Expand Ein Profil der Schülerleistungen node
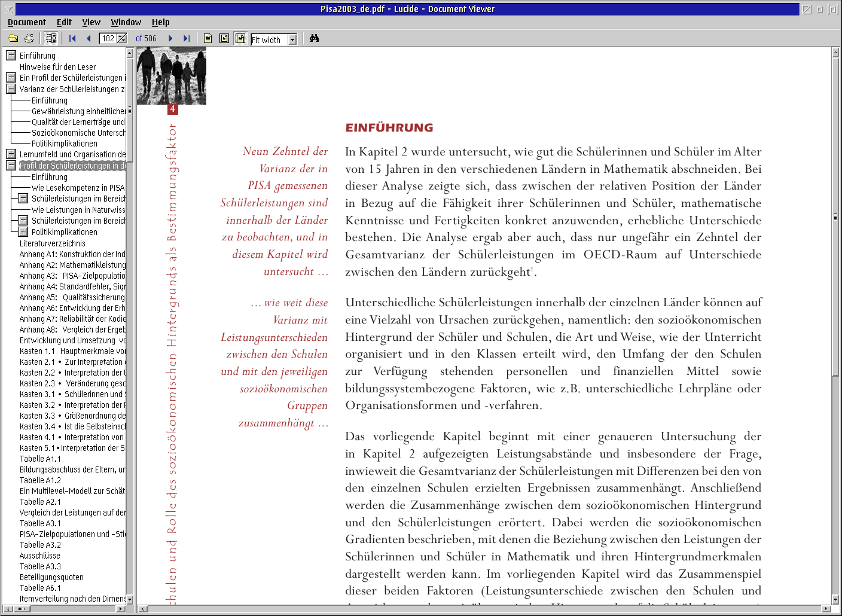Screen dimensions: 842x616 point(11,77)
